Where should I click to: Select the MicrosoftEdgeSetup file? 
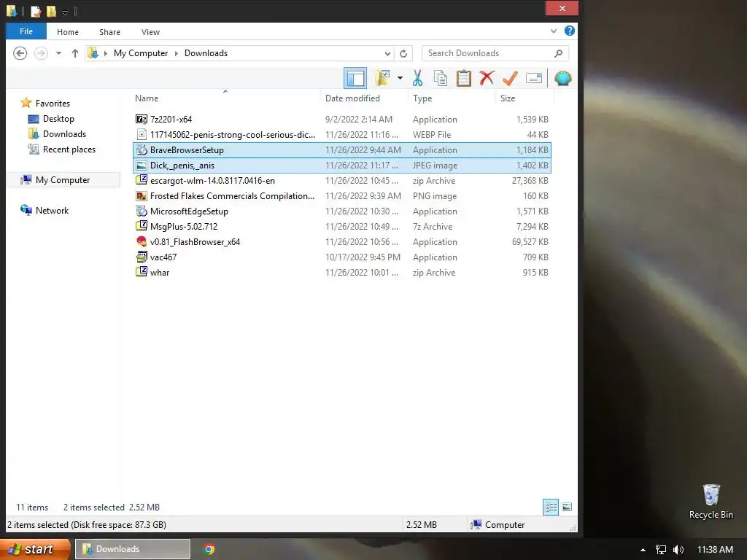(341, 211)
